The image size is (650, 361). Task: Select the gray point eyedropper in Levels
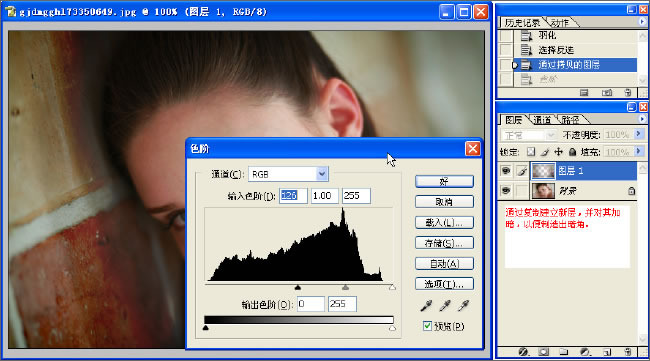coord(445,306)
